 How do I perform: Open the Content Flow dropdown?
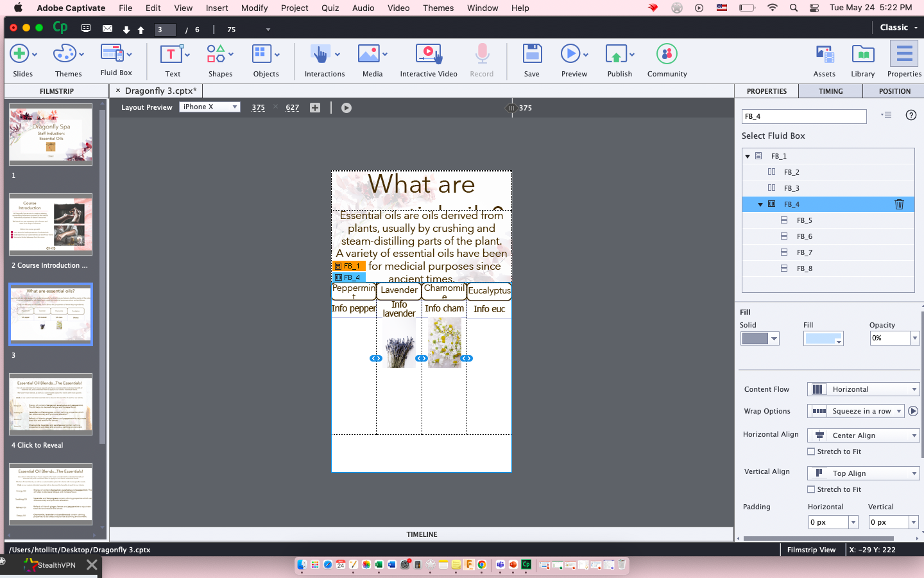coord(863,389)
